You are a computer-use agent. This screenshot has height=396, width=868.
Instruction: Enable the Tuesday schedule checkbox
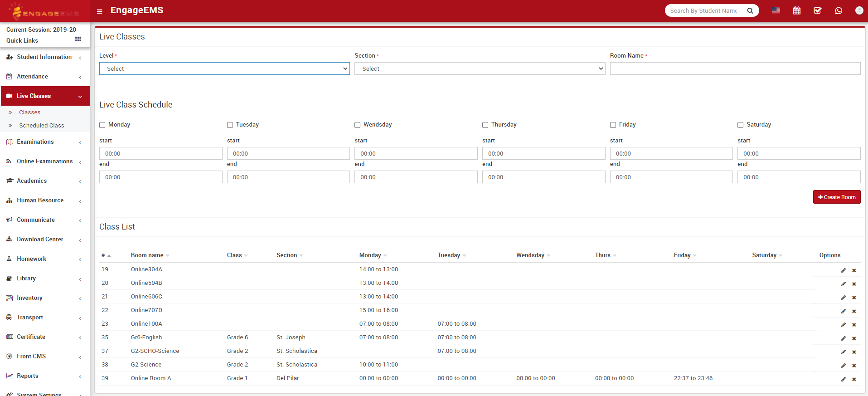pyautogui.click(x=230, y=125)
